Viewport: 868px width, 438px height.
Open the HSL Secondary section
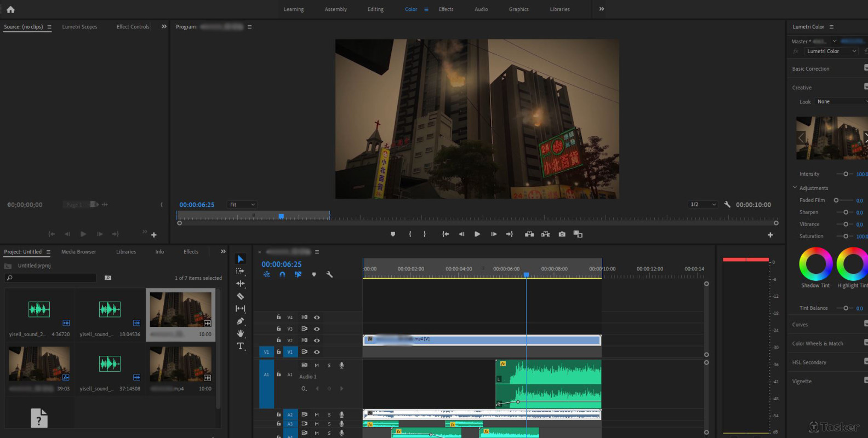click(809, 362)
